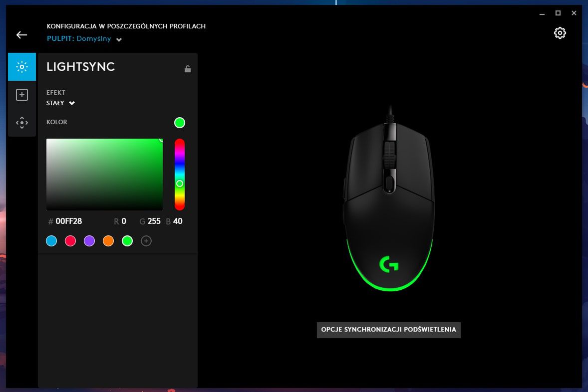588x392 pixels.
Task: Click the hue slider handle
Action: pyautogui.click(x=180, y=184)
